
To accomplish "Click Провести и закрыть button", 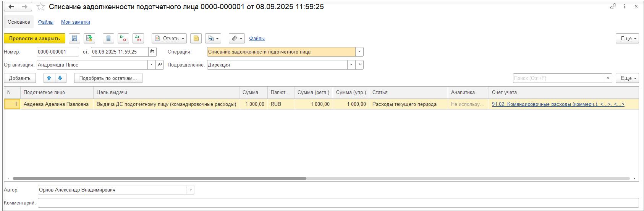I will [34, 38].
